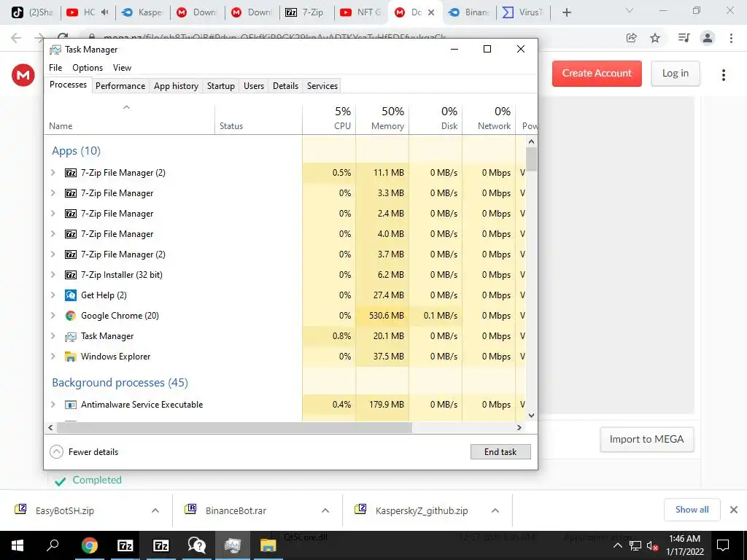747x560 pixels.
Task: Open taskbar search magnifier
Action: 53,545
